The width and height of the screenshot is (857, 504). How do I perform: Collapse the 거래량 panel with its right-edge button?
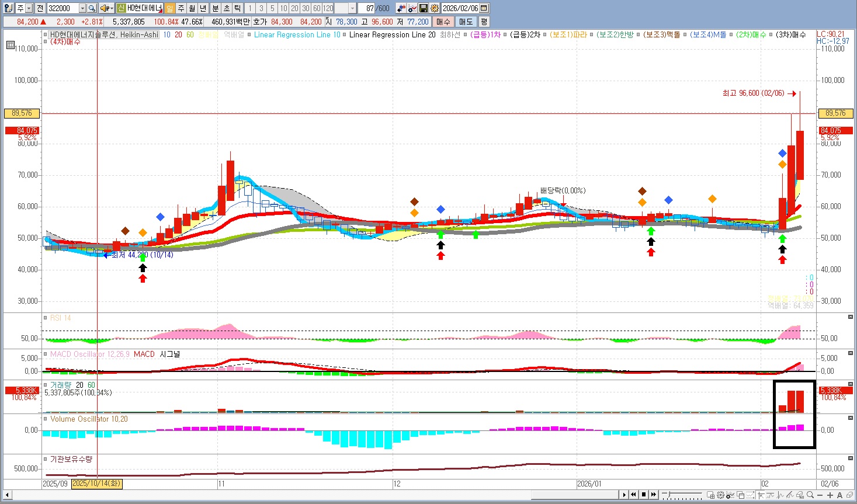point(851,384)
